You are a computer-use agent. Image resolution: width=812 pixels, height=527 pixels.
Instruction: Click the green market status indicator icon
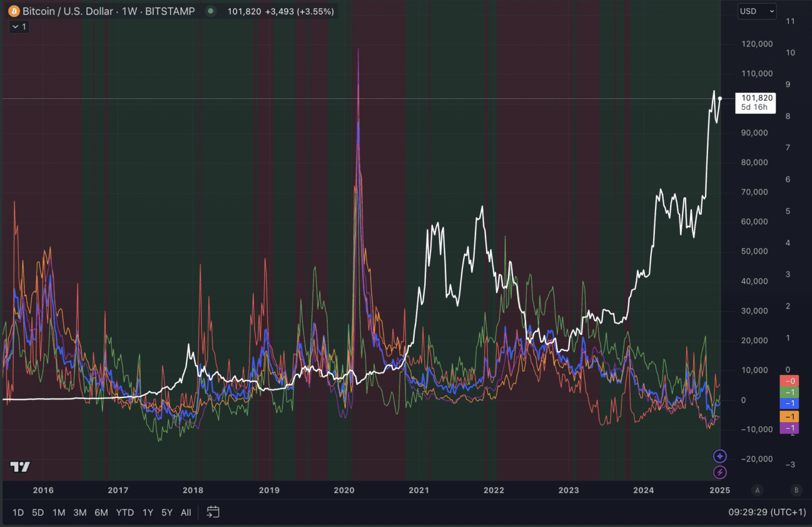coord(211,11)
